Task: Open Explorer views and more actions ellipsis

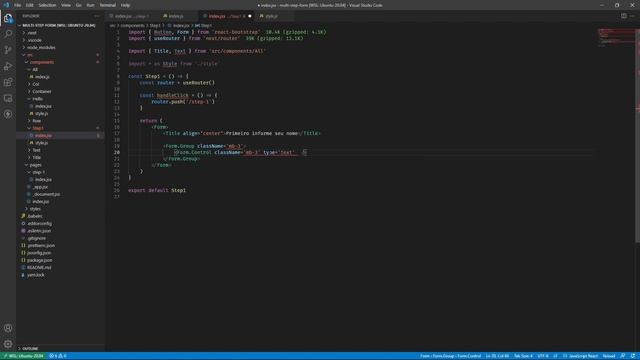Action: point(97,16)
